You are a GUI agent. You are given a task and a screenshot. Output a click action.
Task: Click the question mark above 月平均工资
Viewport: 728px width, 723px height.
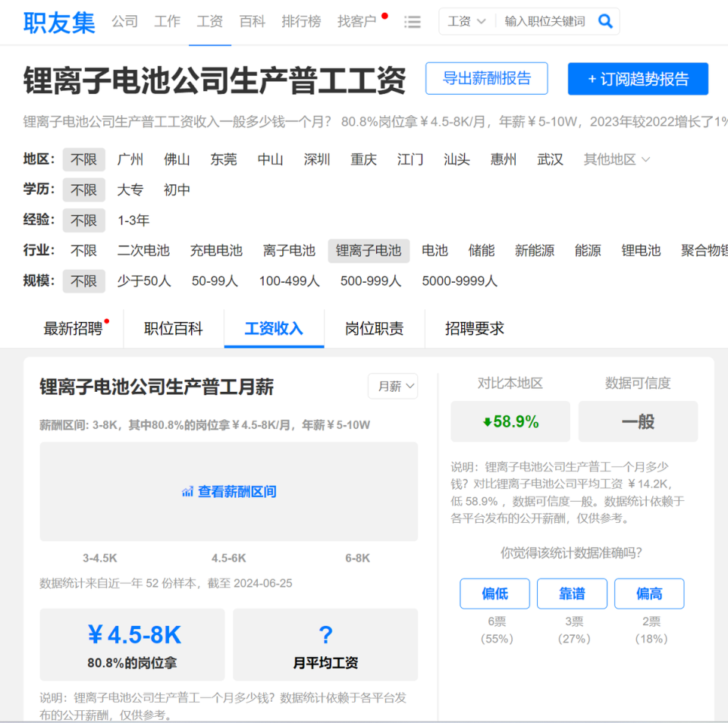325,634
